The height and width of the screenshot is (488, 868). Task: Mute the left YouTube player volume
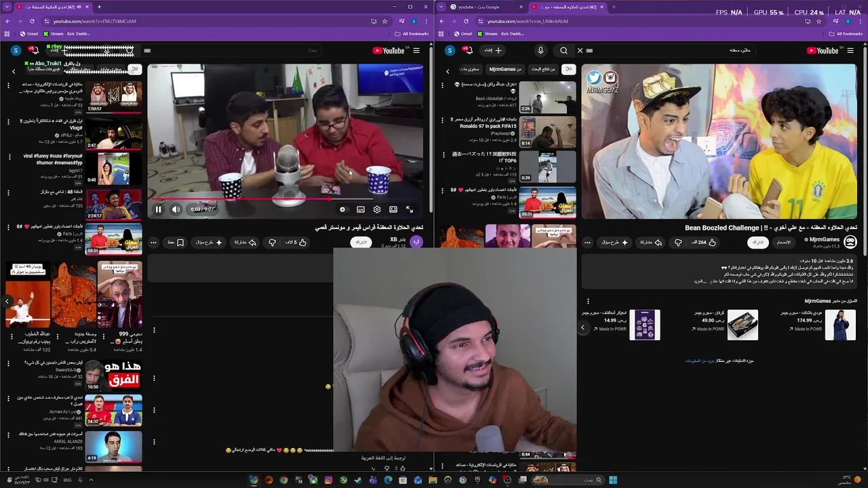point(176,209)
